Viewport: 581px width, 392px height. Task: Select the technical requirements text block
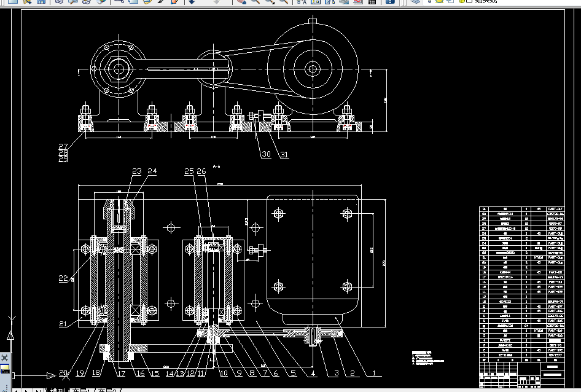point(427,358)
